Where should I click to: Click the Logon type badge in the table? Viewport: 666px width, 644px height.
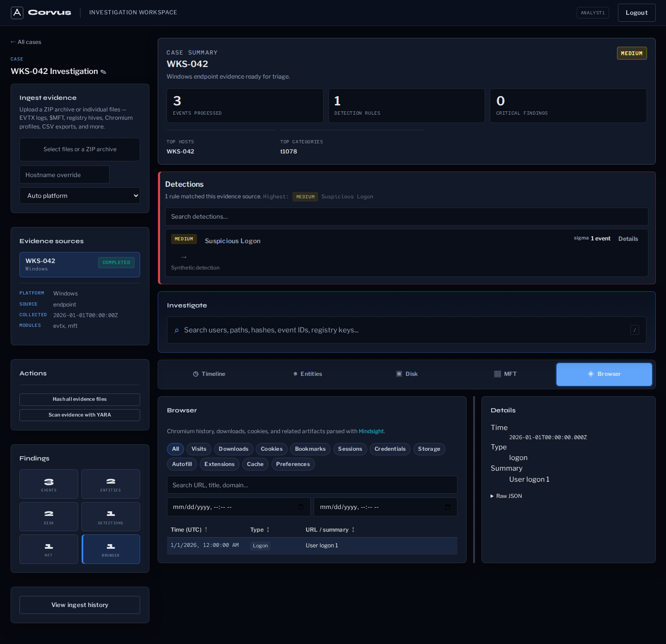coord(260,546)
